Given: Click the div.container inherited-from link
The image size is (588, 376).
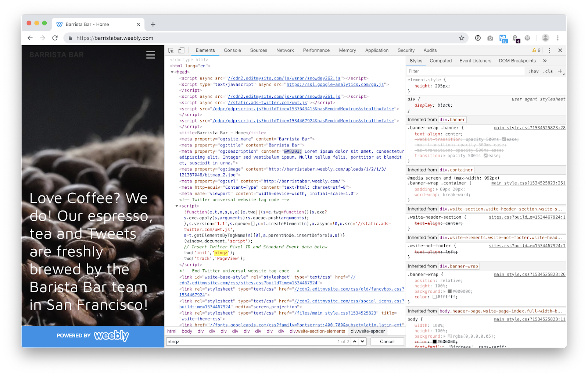Looking at the screenshot, I should [x=456, y=170].
